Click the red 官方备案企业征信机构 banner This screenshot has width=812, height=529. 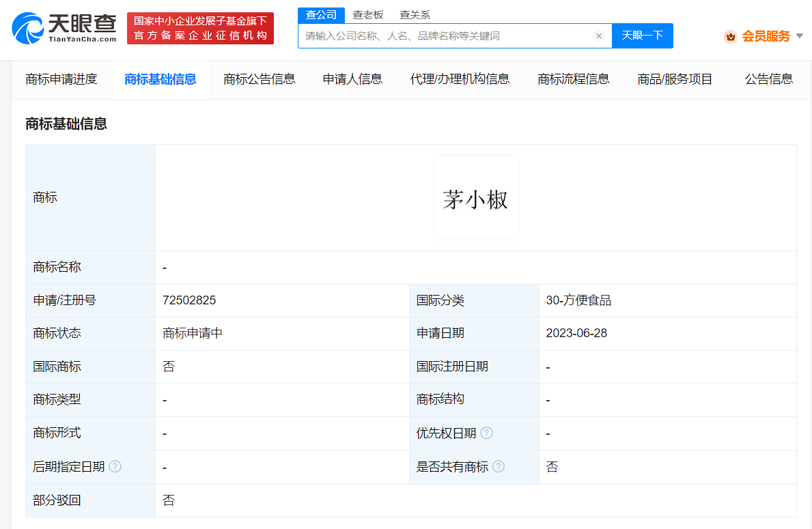(x=200, y=29)
